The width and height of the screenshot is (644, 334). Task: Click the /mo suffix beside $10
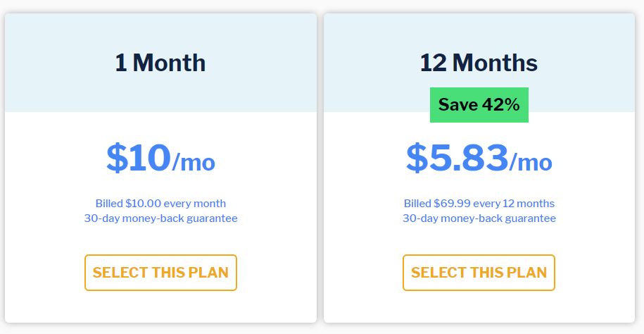(x=194, y=162)
